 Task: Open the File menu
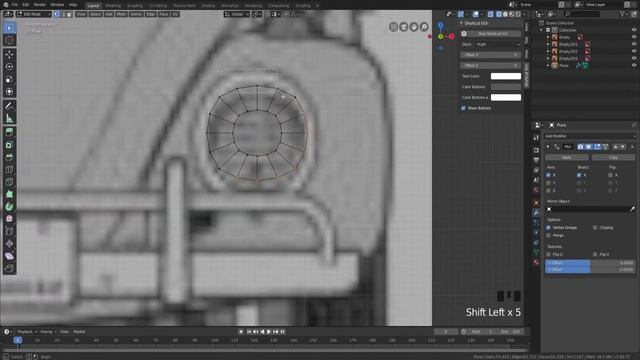(x=15, y=5)
